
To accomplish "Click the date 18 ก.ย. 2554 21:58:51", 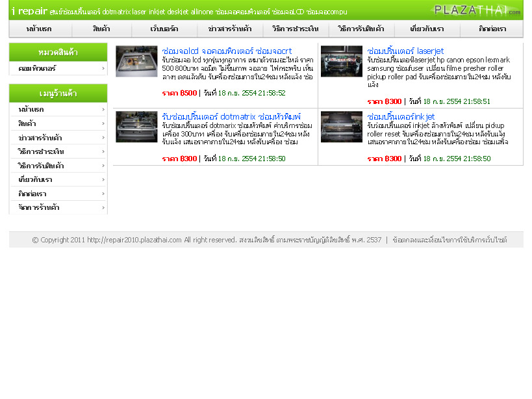I will tap(457, 101).
